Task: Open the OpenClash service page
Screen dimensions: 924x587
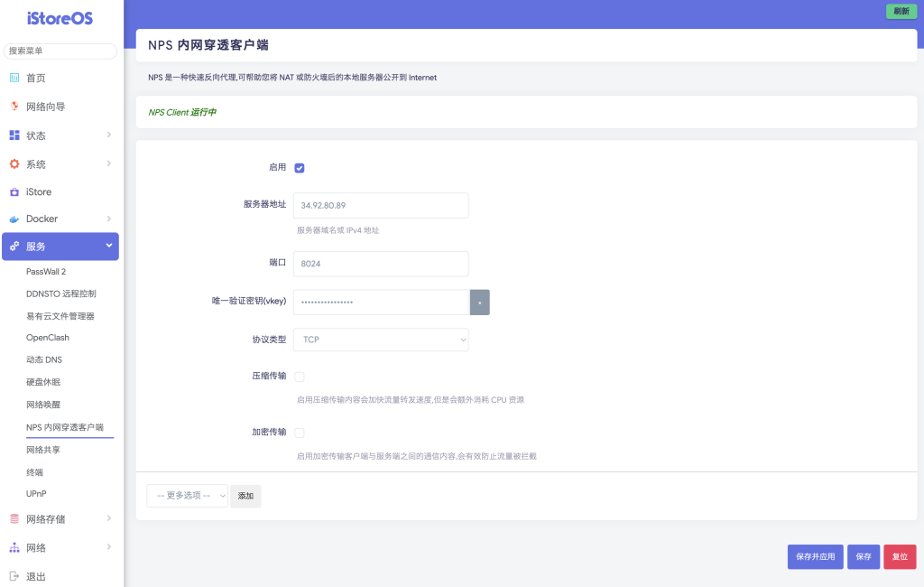Action: pyautogui.click(x=48, y=338)
